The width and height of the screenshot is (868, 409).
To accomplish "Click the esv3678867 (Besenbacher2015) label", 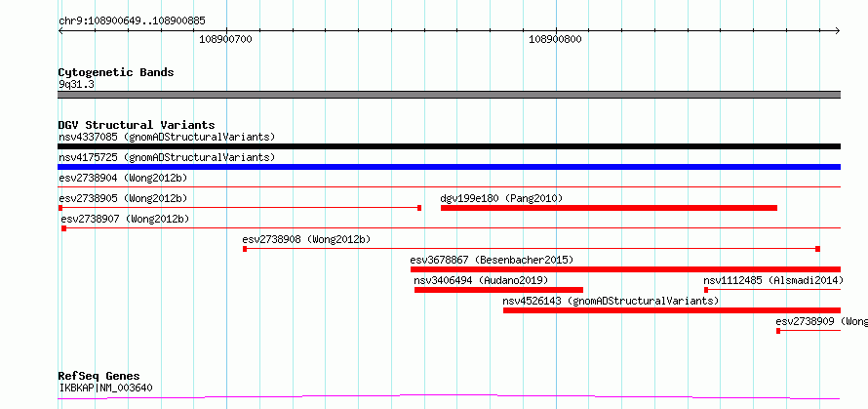I will (x=492, y=260).
